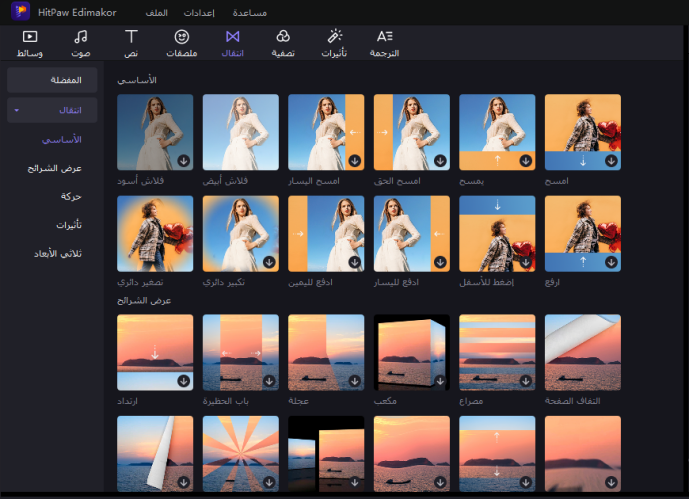The height and width of the screenshot is (499, 689).
Task: Select المفضلة favorites in sidebar
Action: tap(52, 80)
